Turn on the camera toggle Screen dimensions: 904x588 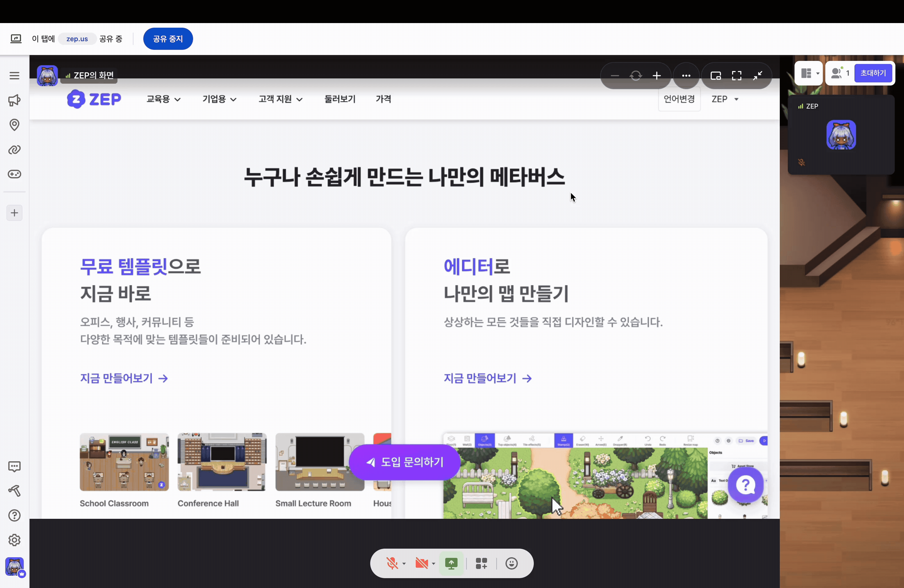(421, 563)
